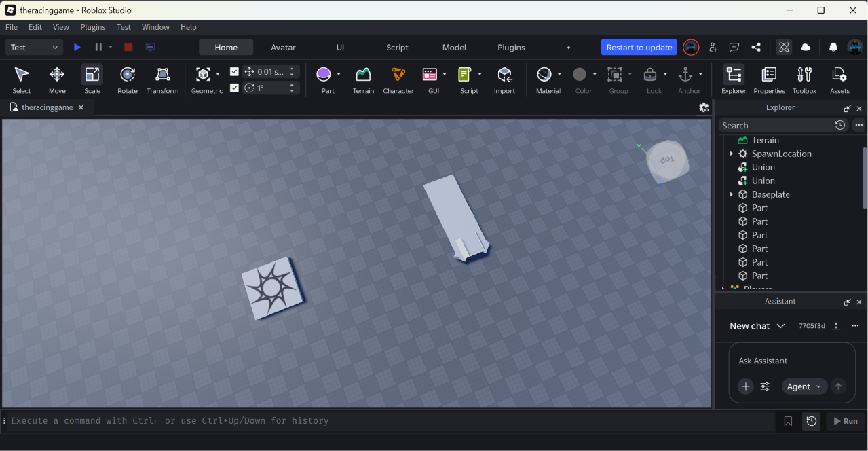Choose the Select tool
This screenshot has width=868, height=451.
pyautogui.click(x=22, y=79)
